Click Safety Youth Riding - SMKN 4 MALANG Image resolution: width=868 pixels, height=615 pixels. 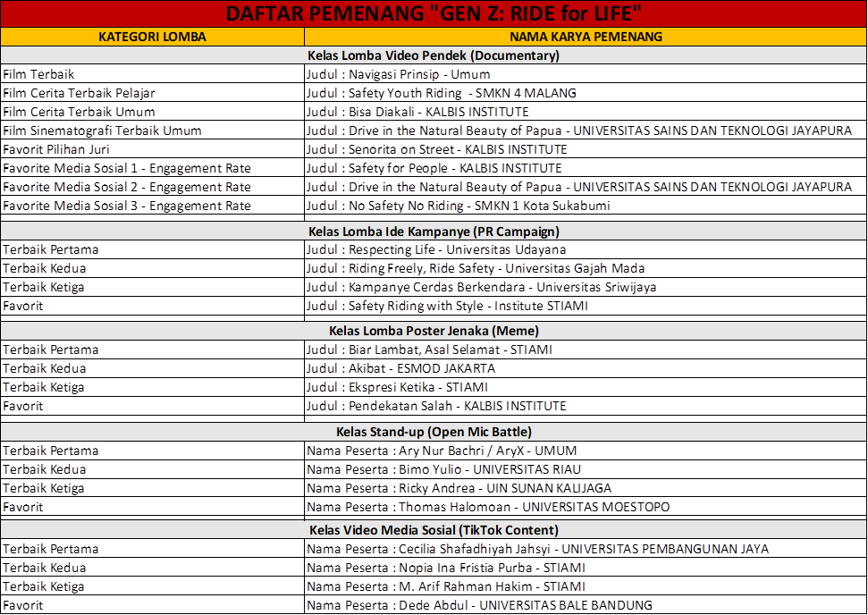tap(586, 93)
